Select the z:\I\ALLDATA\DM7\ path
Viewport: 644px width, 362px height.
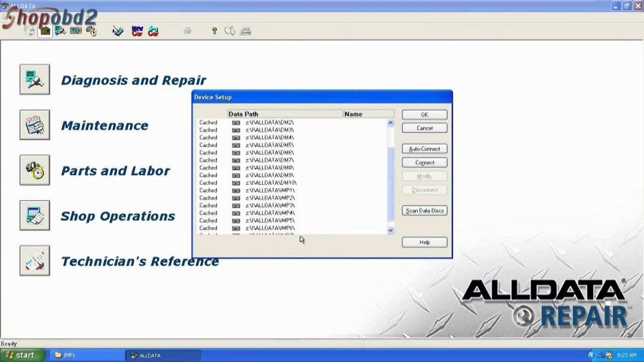[x=270, y=160]
